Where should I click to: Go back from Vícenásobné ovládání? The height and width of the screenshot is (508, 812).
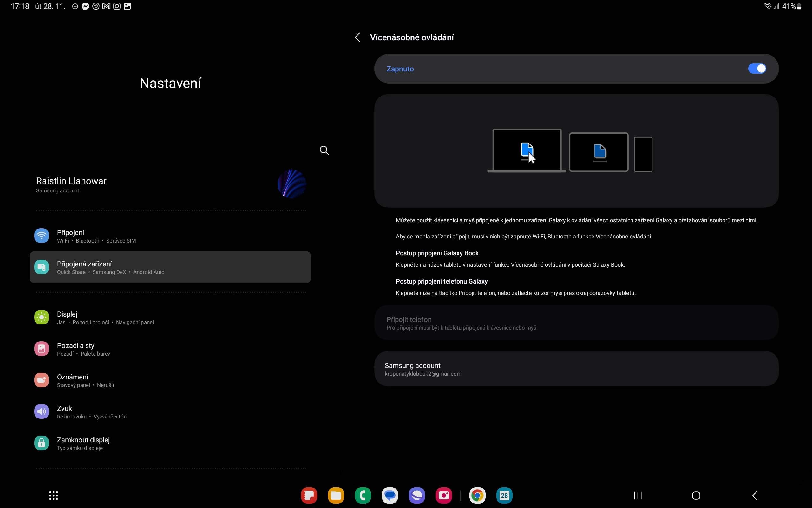357,37
